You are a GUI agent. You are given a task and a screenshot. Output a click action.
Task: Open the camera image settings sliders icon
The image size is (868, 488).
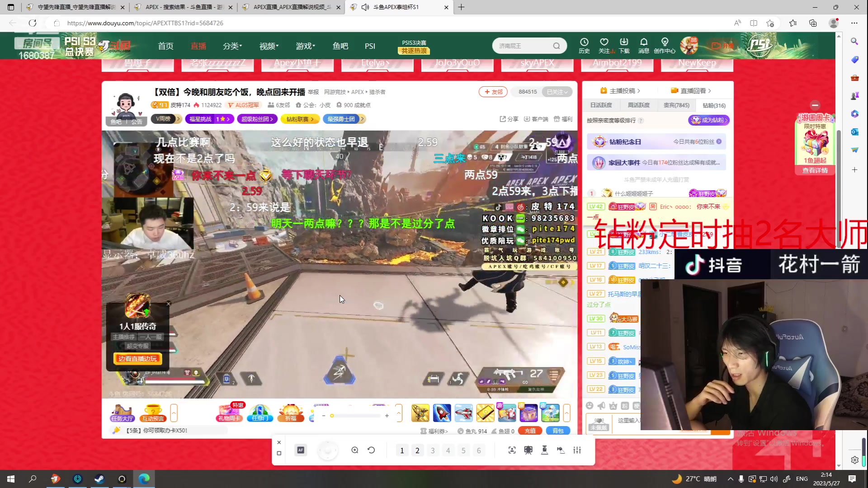click(577, 450)
